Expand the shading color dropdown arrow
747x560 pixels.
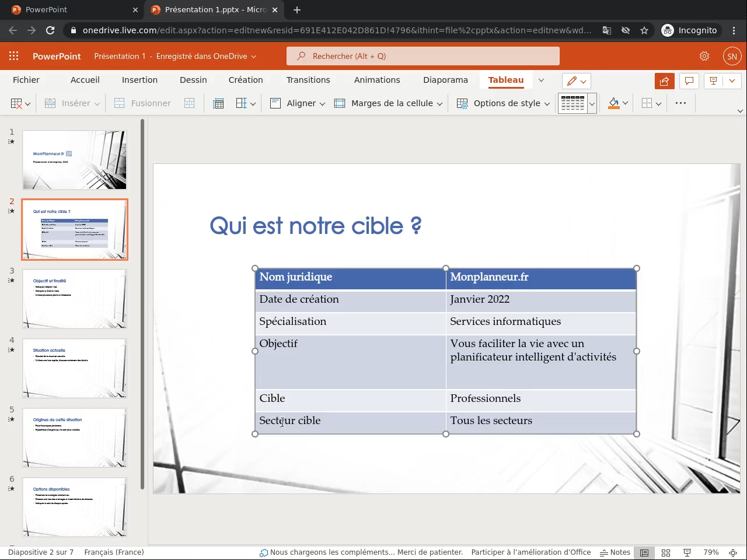point(625,104)
